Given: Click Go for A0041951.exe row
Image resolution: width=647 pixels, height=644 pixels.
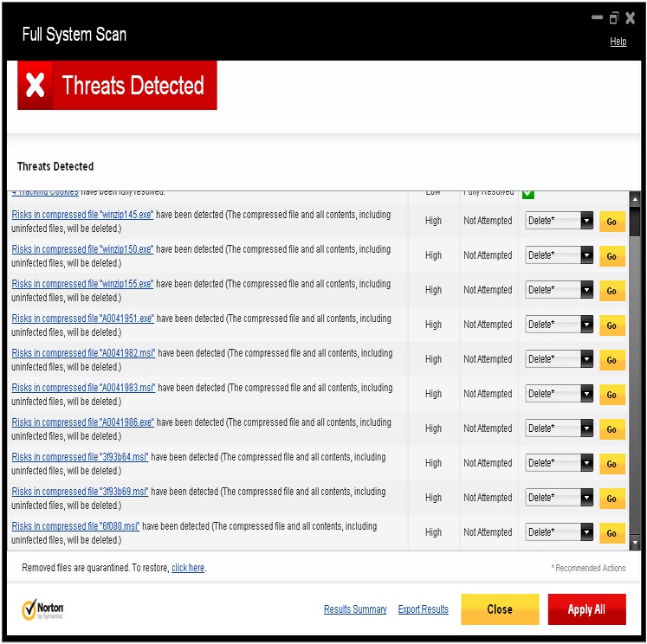Looking at the screenshot, I should (612, 325).
